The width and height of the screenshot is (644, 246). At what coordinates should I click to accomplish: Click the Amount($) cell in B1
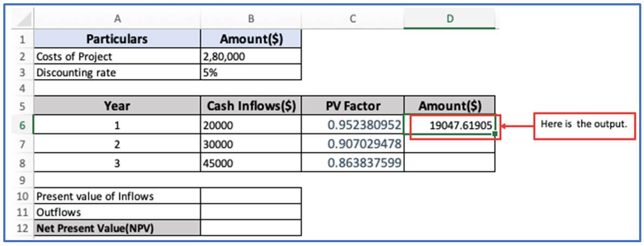pyautogui.click(x=251, y=39)
